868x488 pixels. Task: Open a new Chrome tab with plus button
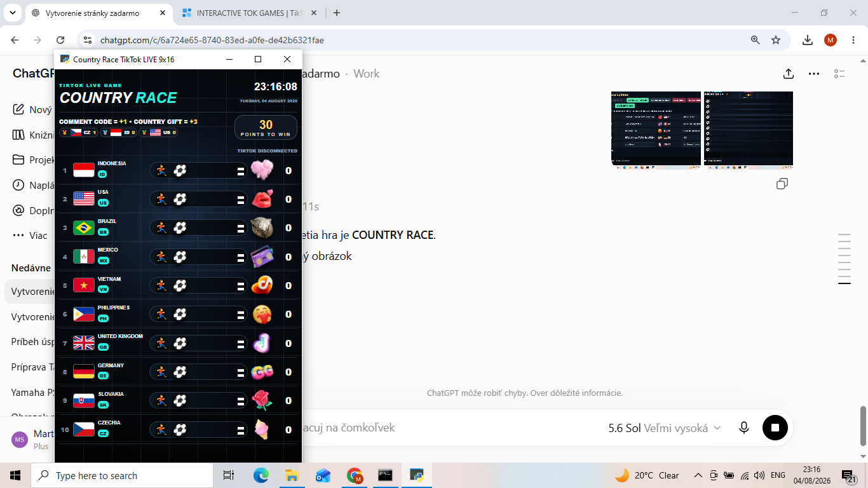[x=337, y=13]
